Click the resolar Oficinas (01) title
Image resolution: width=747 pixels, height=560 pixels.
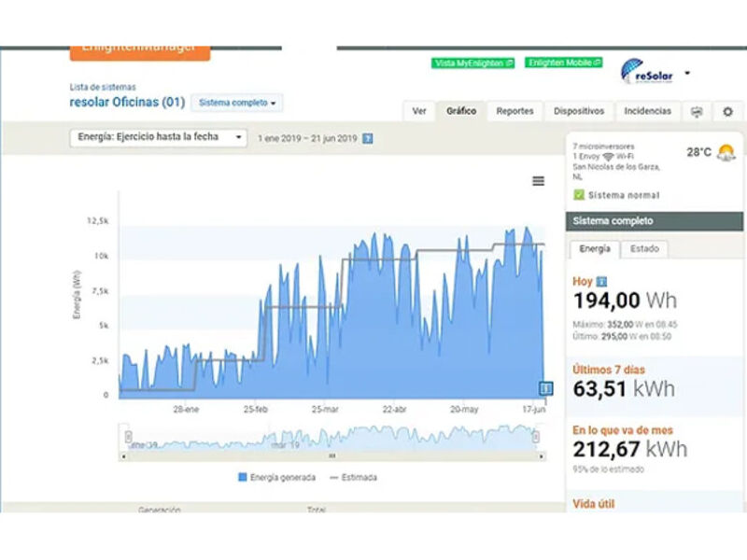(x=127, y=102)
